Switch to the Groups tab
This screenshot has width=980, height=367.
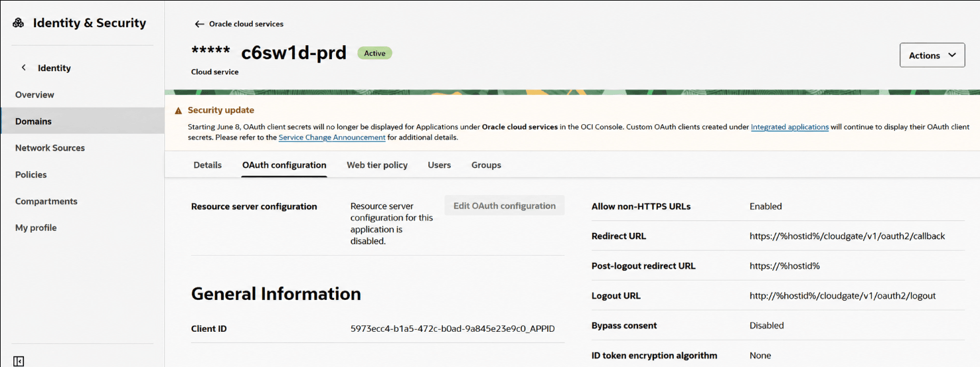pyautogui.click(x=486, y=165)
